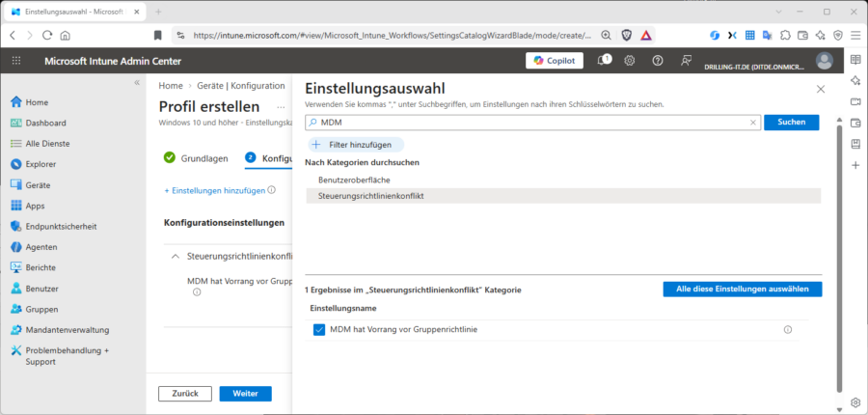Open the Brave Shields lion icon
Viewport: 868px width, 415px height.
point(626,36)
